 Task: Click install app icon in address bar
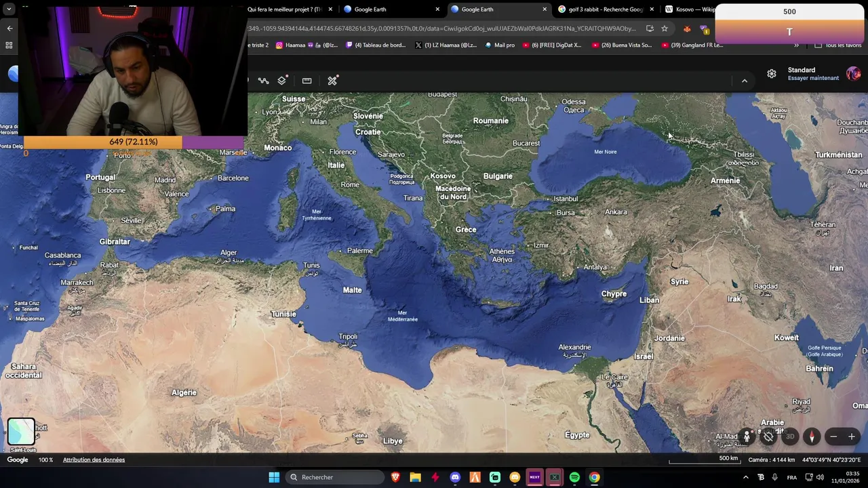tap(650, 28)
